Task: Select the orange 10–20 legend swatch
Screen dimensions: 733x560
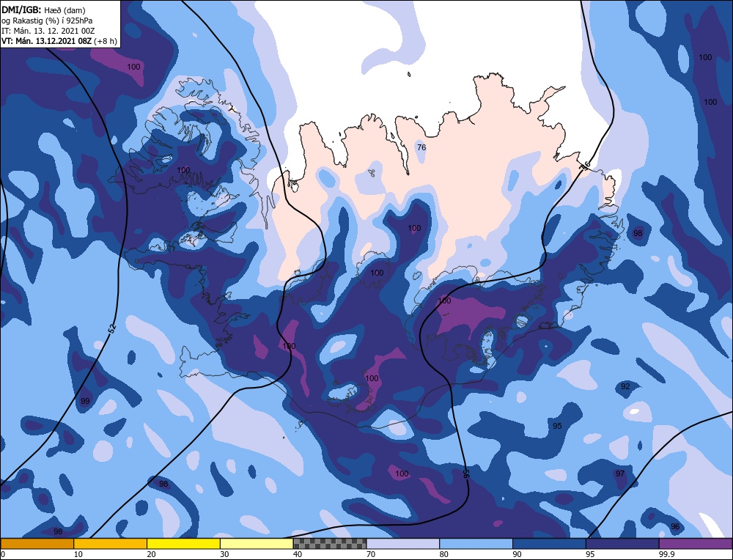Action: [x=111, y=543]
